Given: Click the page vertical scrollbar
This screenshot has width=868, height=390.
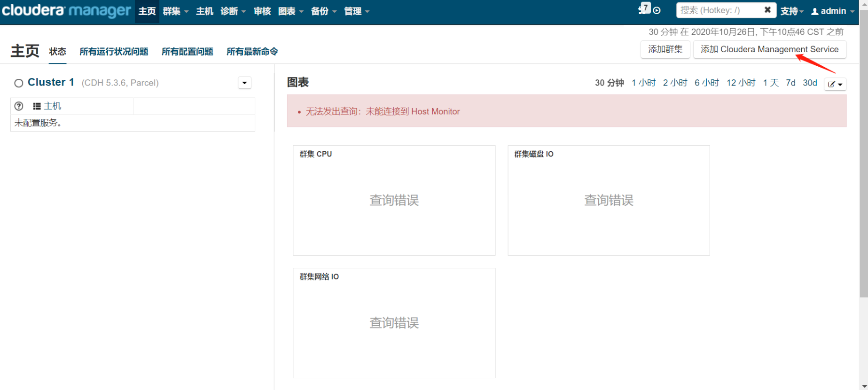Looking at the screenshot, I should coord(864,154).
